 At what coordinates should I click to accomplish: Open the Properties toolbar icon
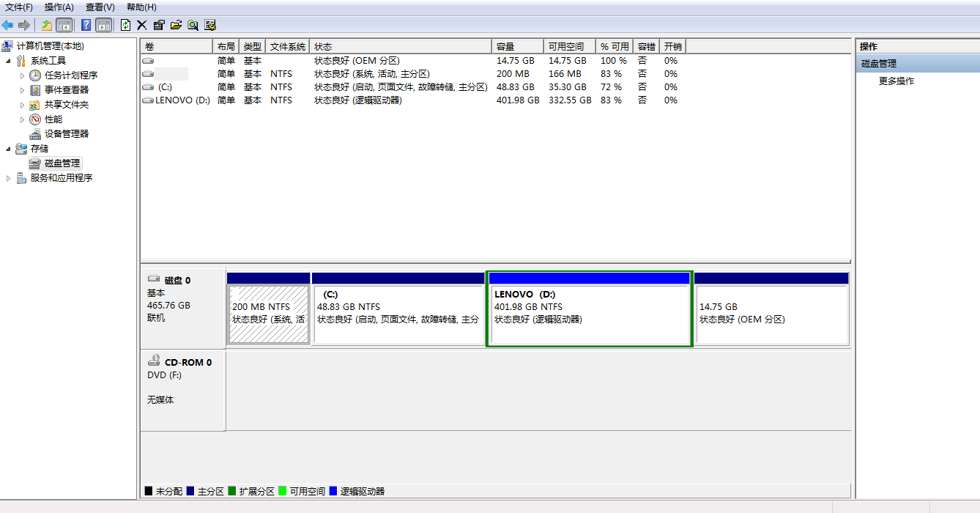159,25
